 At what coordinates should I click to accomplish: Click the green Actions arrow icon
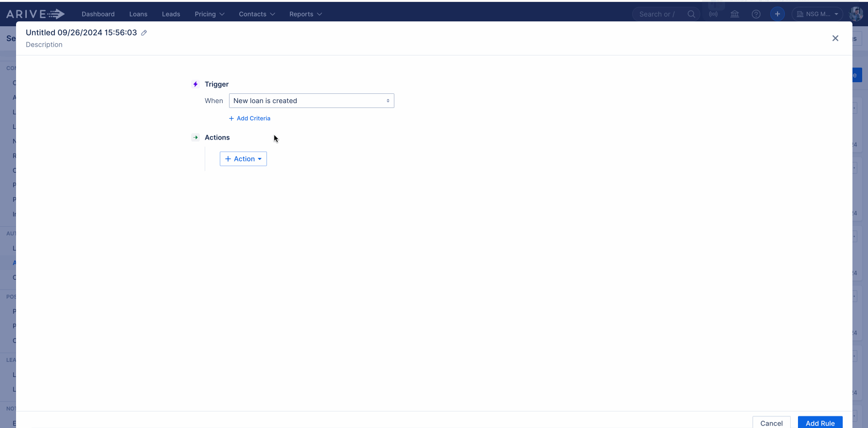195,138
